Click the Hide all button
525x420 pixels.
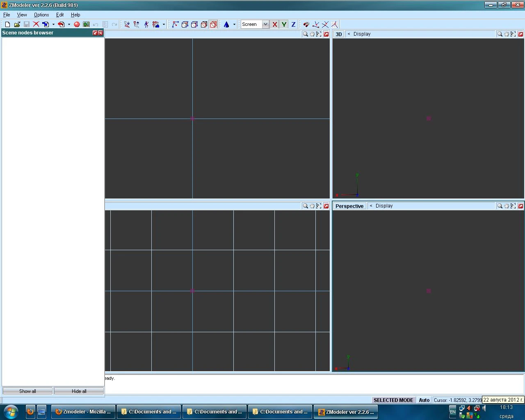(79, 391)
